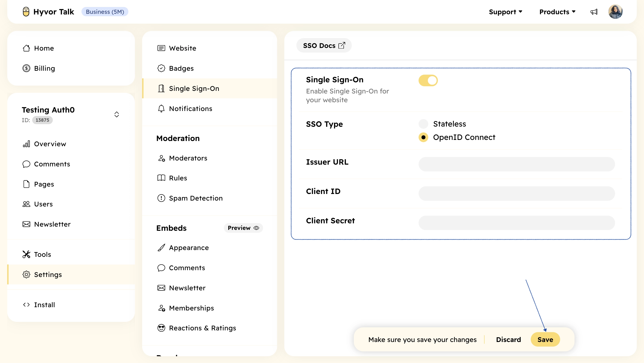Click the Overview bar chart icon
This screenshot has height=363, width=644.
[x=26, y=144]
